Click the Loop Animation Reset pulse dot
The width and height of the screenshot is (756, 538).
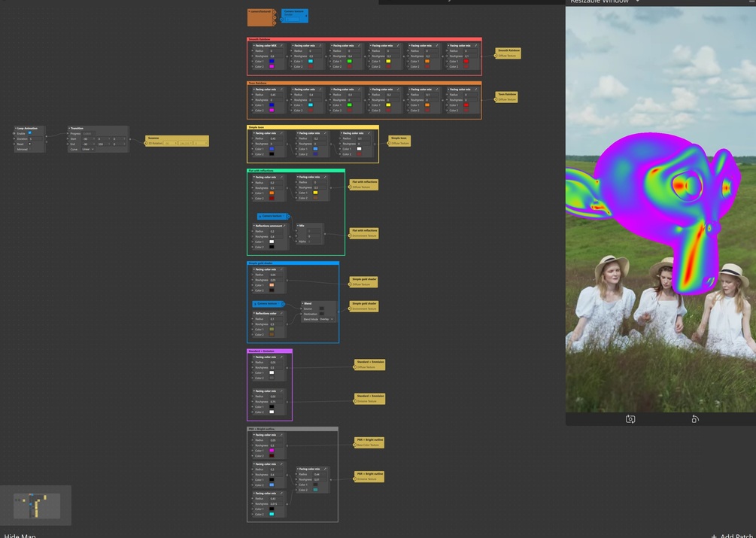(x=29, y=144)
